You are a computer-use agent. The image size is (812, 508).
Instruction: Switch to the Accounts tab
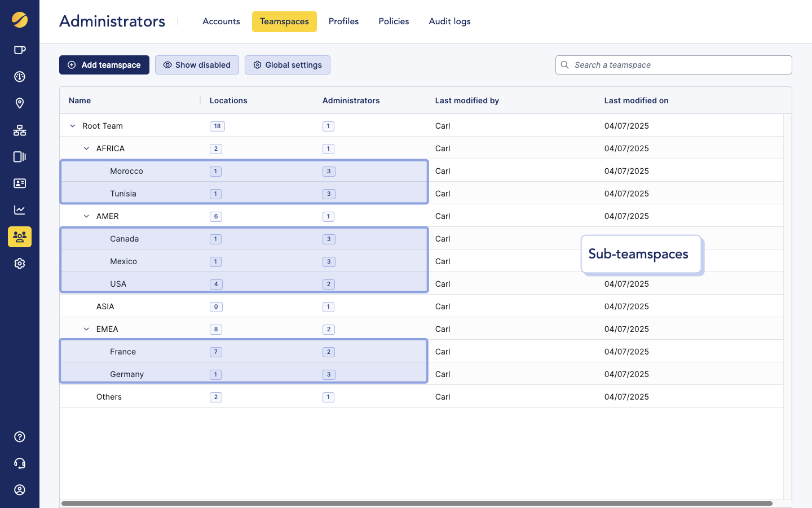pyautogui.click(x=221, y=21)
